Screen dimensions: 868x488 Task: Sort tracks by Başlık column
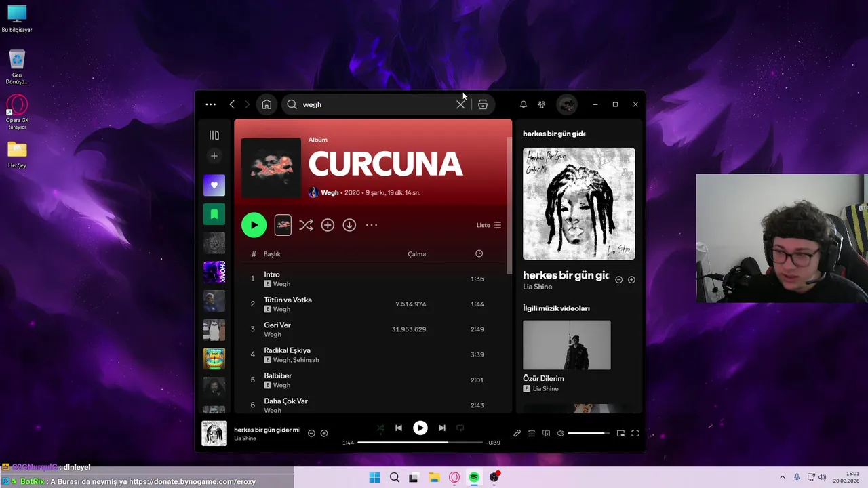tap(272, 254)
